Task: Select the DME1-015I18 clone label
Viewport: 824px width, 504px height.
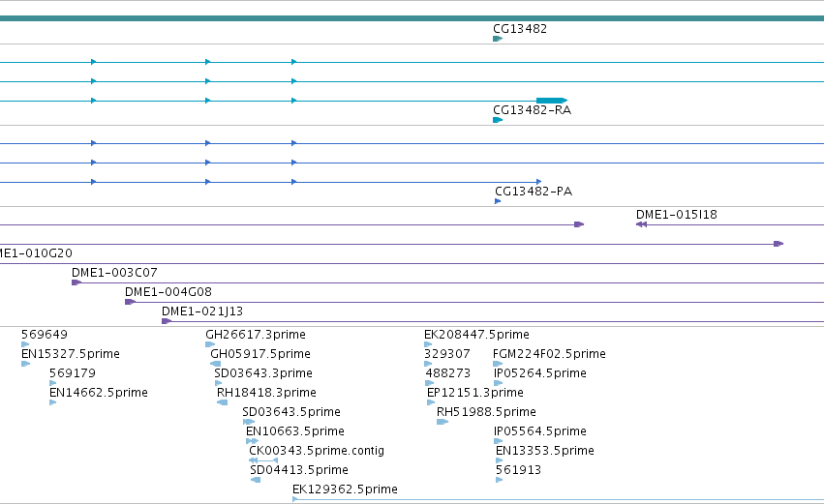Action: pyautogui.click(x=676, y=215)
